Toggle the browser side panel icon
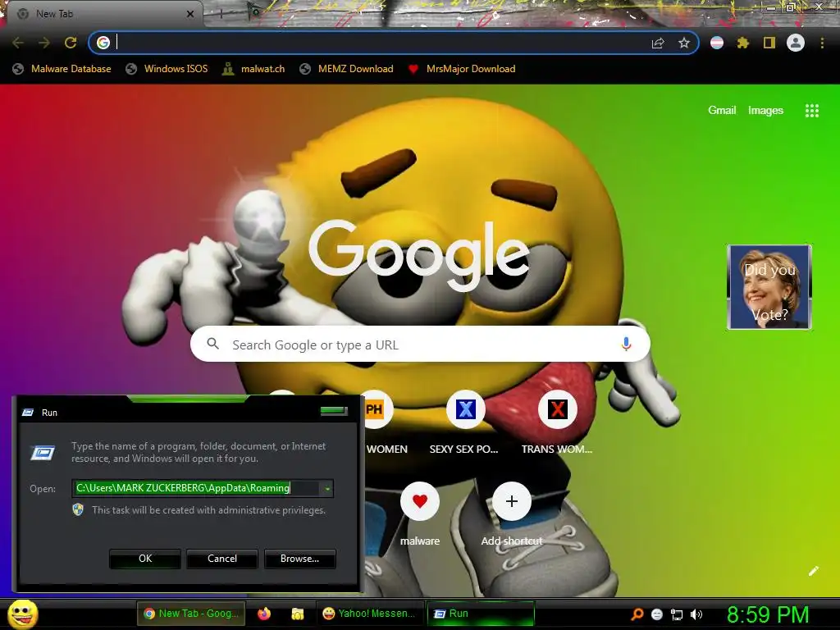The width and height of the screenshot is (840, 630). coord(769,43)
